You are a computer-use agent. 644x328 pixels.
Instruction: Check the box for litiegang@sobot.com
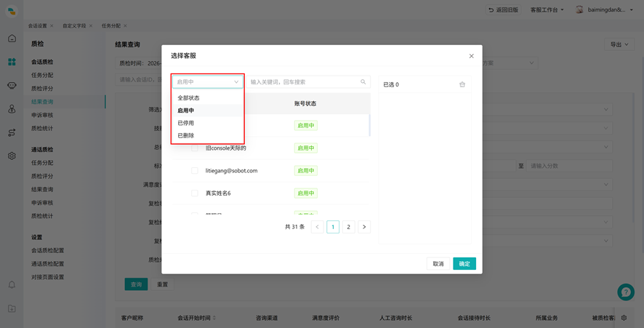(x=195, y=171)
